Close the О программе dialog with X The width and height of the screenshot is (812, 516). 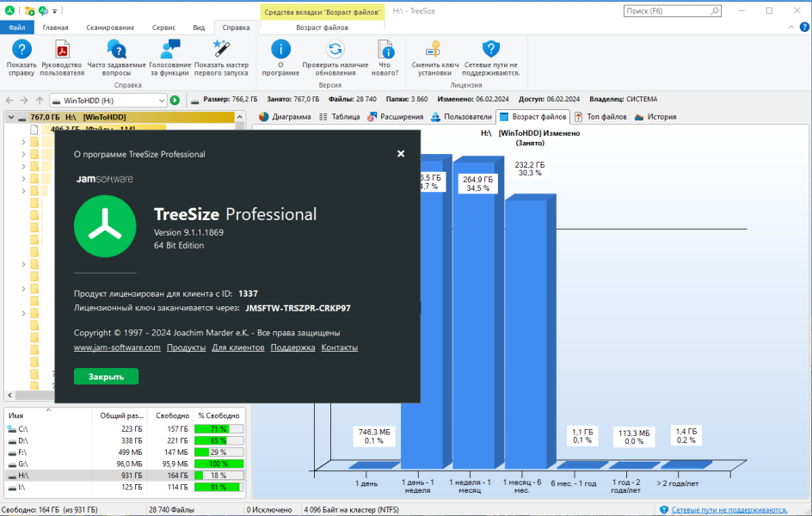401,154
